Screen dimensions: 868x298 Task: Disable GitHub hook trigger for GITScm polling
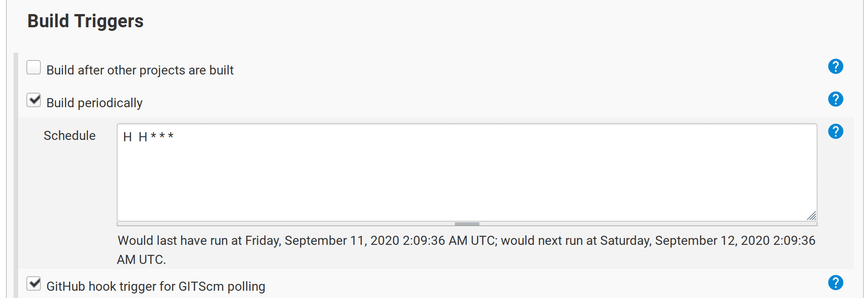pos(34,283)
